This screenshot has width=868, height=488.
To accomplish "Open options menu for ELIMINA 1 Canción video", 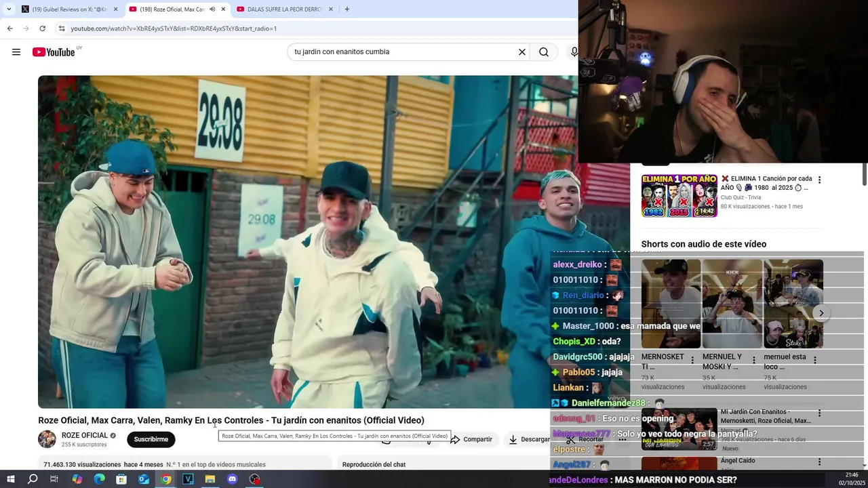I will click(x=819, y=180).
